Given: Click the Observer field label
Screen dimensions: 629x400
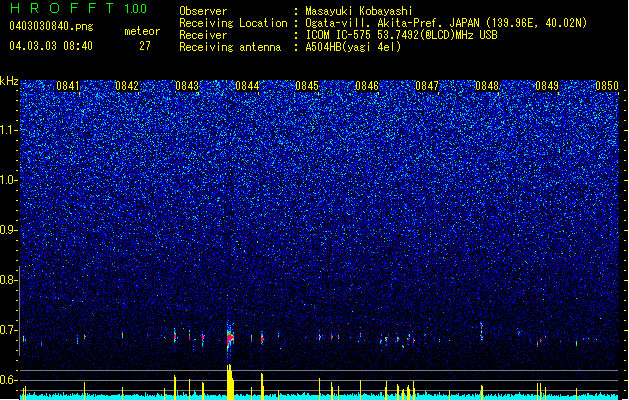Looking at the screenshot, I should point(203,11).
